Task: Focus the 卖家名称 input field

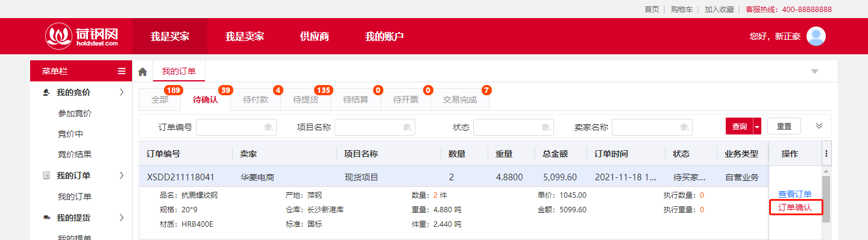Action: [652, 127]
